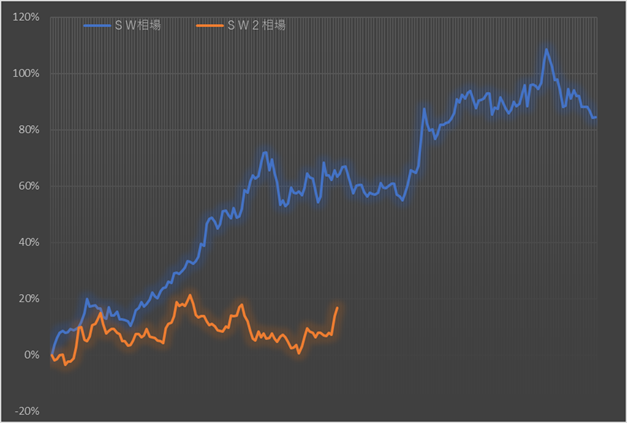Click the blue line's sharp spike near 88%
Image resolution: width=627 pixels, height=423 pixels.
[424, 109]
